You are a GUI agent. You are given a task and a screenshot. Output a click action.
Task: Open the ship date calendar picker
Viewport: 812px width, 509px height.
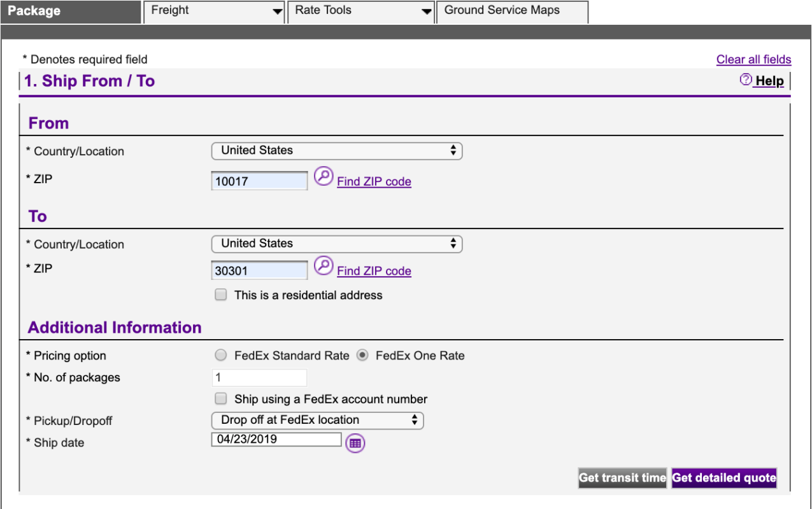(x=355, y=443)
